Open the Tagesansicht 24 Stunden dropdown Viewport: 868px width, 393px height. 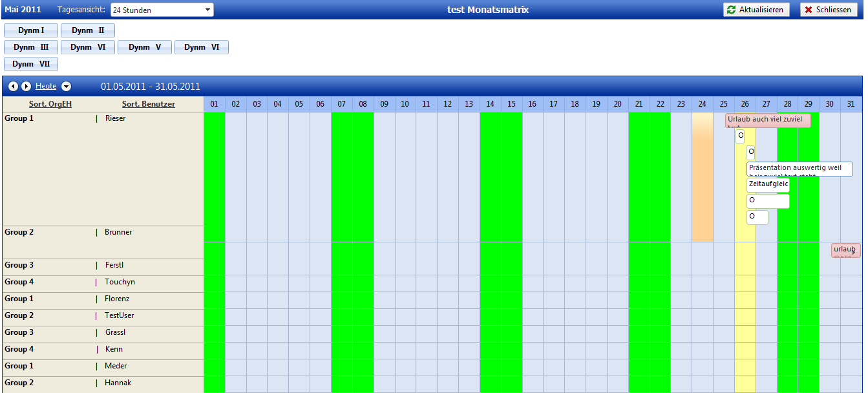162,10
